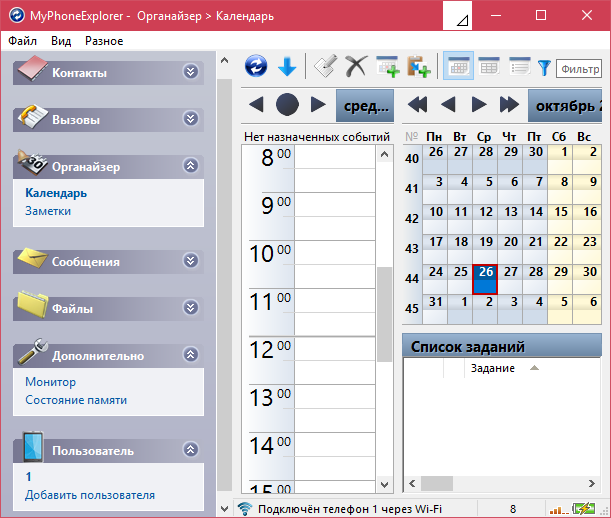Click the blue download arrow icon

coord(287,67)
